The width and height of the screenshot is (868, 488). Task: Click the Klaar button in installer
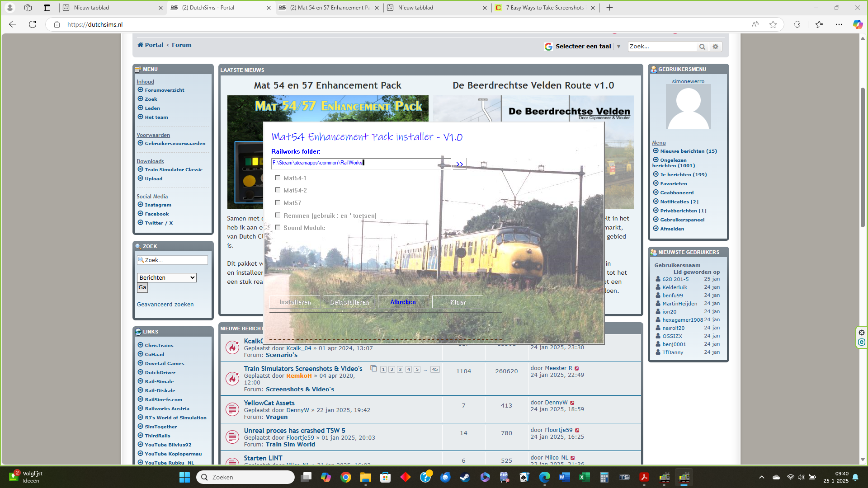458,302
